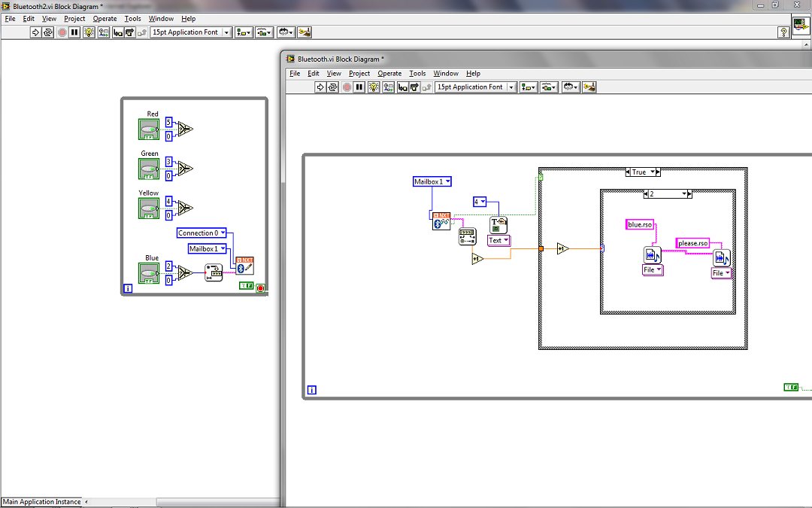Open font dropdown in Bluetooth.vi toolbar
This screenshot has width=812, height=508.
[x=475, y=87]
